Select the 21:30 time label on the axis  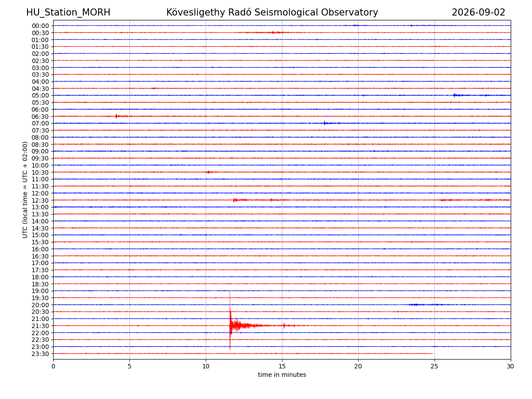pyautogui.click(x=40, y=326)
